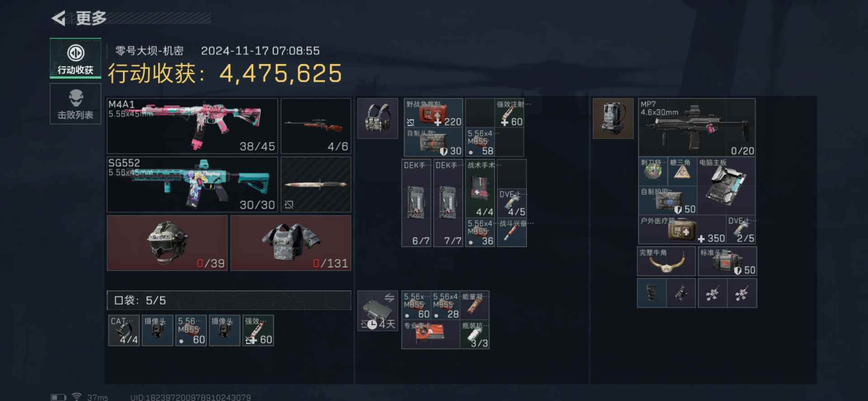Select the 电脑主板 motherboard item

click(x=726, y=186)
